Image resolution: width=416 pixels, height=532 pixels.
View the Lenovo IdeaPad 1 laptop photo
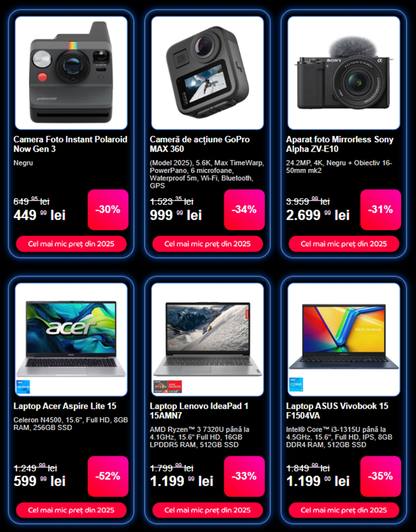207,339
